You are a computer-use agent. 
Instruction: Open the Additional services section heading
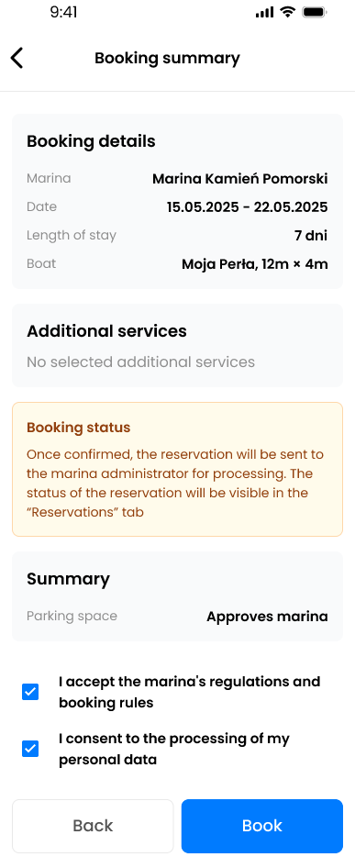click(107, 331)
